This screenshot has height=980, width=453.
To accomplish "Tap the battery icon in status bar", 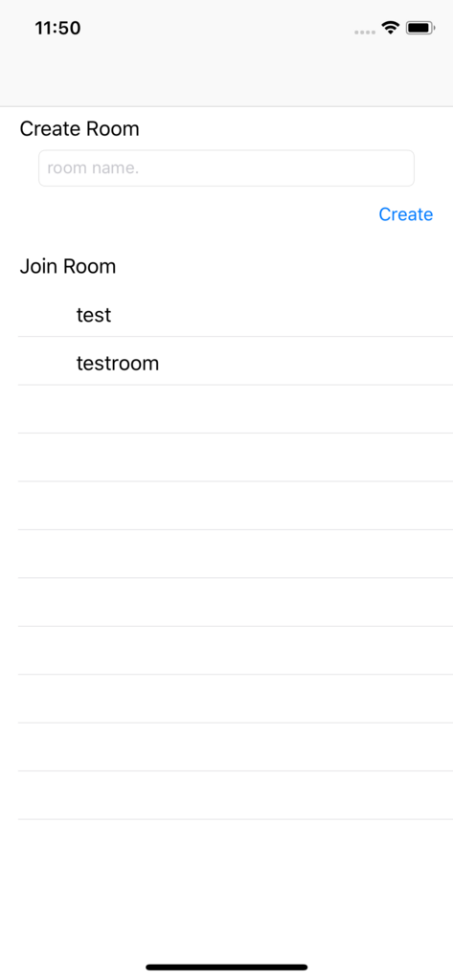I will pyautogui.click(x=420, y=28).
